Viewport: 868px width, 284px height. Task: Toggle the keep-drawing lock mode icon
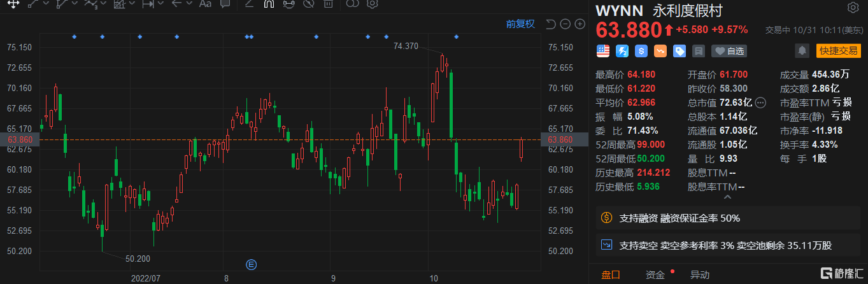click(288, 4)
